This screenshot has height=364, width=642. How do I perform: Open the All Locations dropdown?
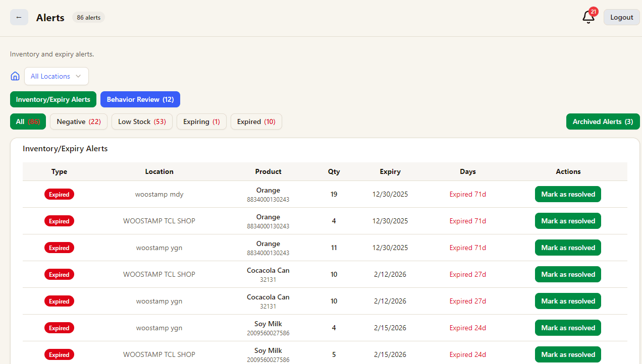coord(56,76)
